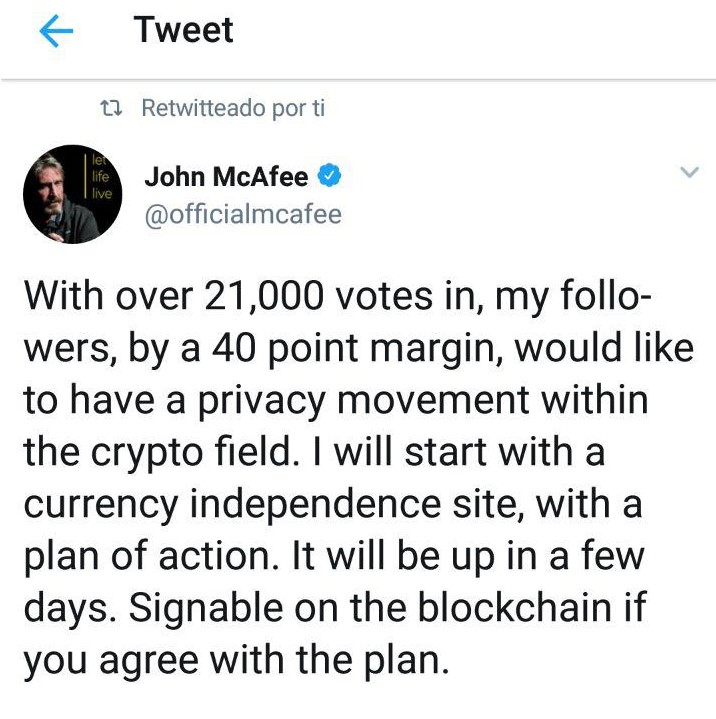Tap "let life live" text on the avatar
The height and width of the screenshot is (719, 716).
click(101, 177)
